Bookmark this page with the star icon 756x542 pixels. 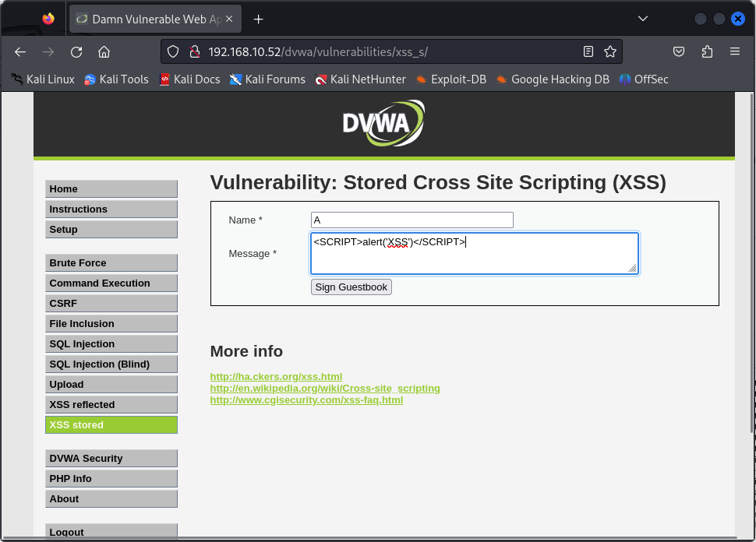pyautogui.click(x=610, y=51)
